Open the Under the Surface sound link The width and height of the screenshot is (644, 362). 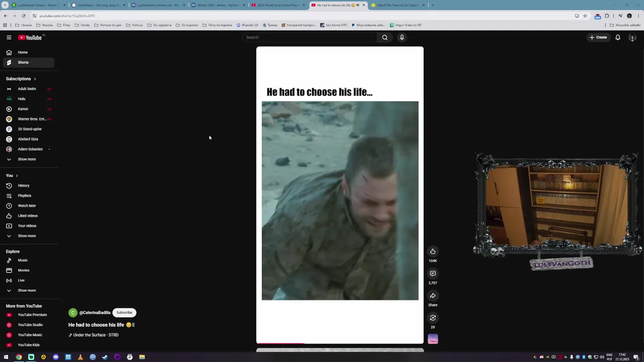(94, 335)
